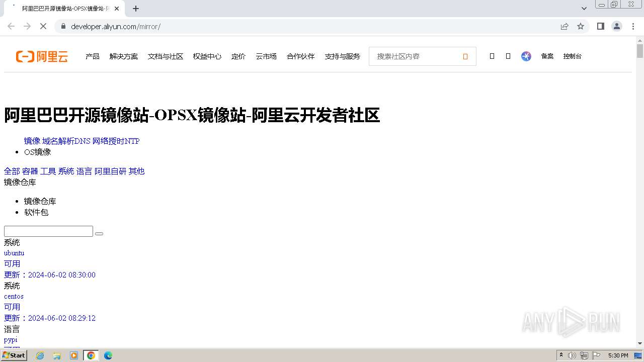Open the 网络授时NTP link

(x=116, y=141)
